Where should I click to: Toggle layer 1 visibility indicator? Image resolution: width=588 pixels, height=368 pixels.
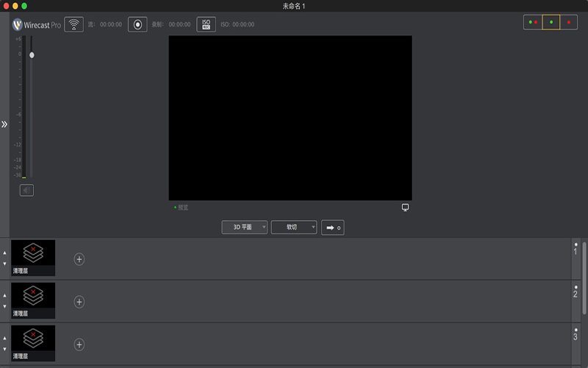576,244
